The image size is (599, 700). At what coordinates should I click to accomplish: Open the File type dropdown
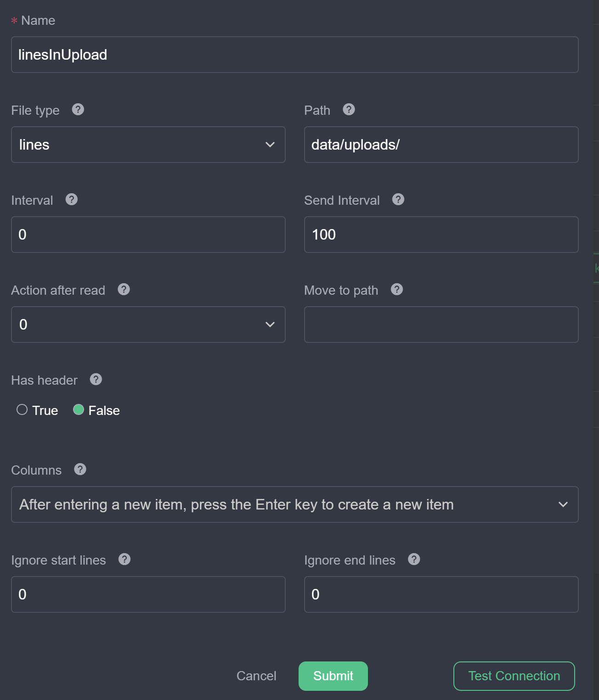click(x=148, y=145)
